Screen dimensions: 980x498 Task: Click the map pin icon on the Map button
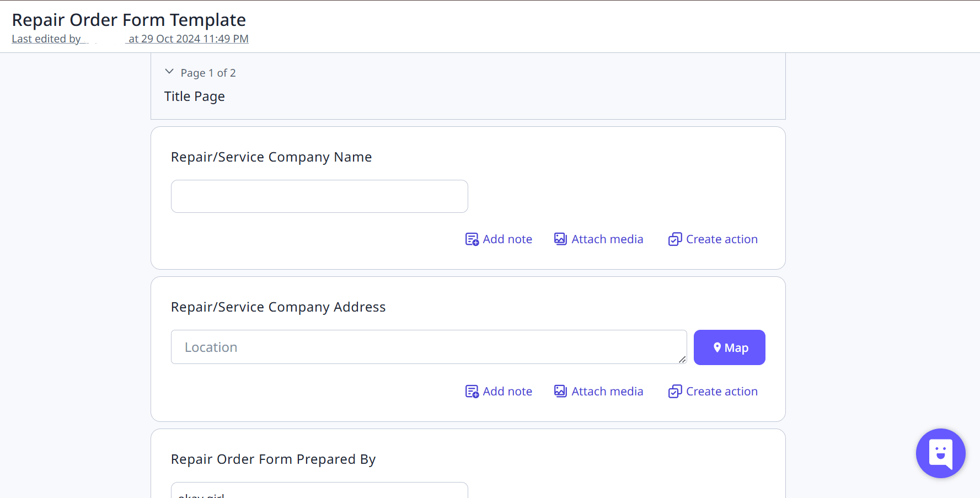point(717,347)
